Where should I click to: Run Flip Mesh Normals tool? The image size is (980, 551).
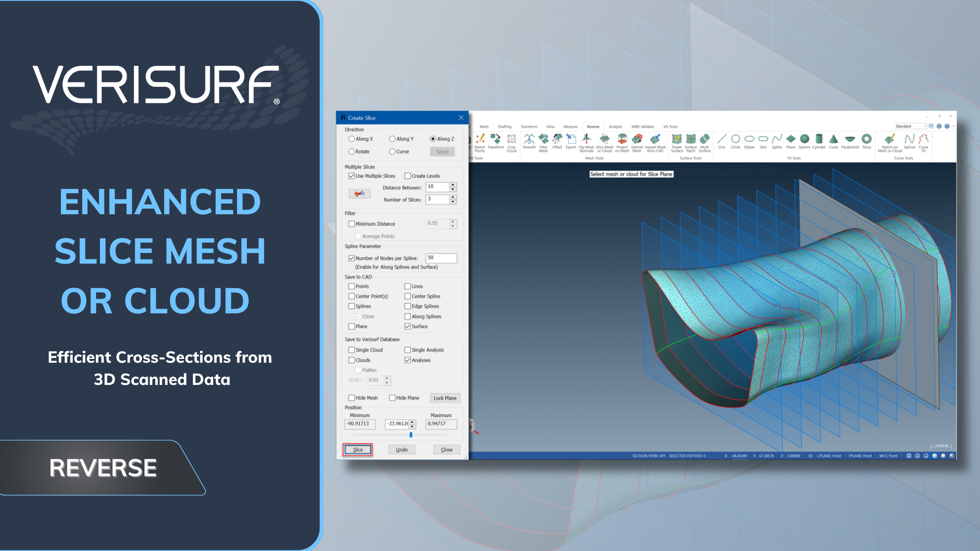click(586, 143)
